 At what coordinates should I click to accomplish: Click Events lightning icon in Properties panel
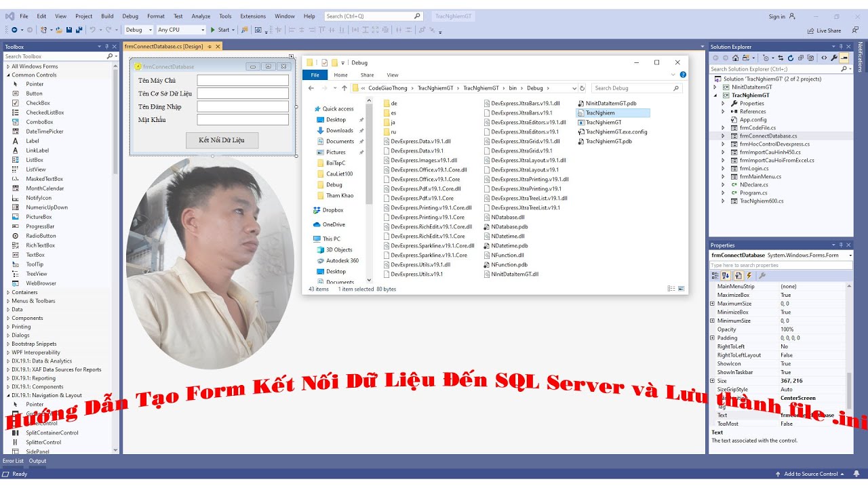[x=749, y=276]
